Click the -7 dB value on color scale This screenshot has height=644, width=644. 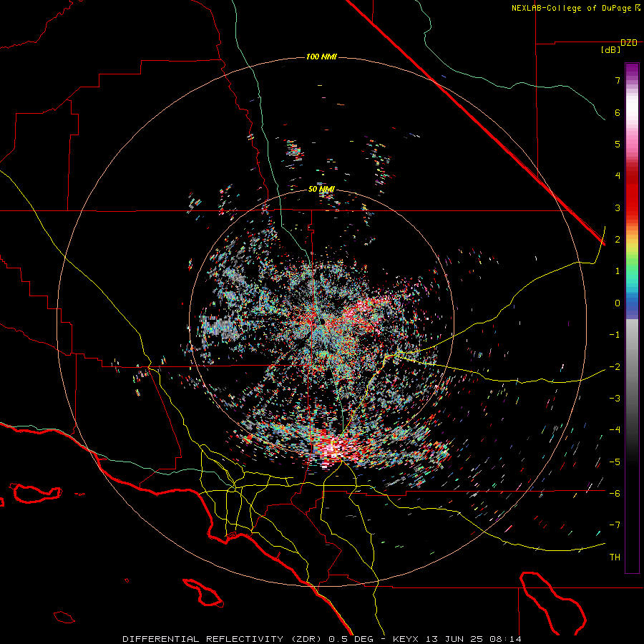[x=615, y=525]
